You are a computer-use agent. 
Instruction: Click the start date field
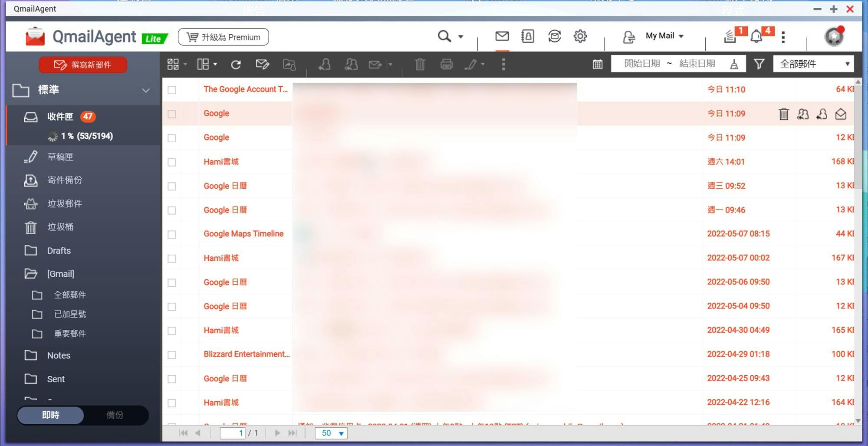(x=642, y=64)
